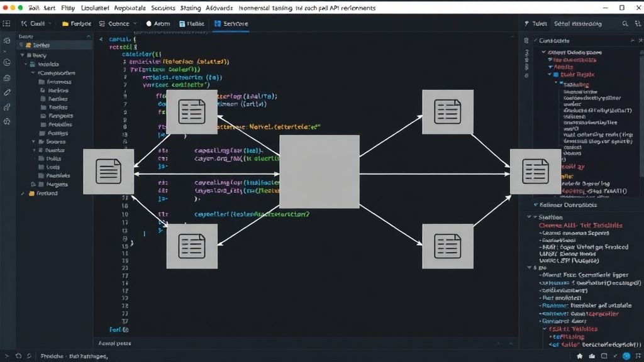Screen dimensions: 644x362
Task: Select the red Cleame ALL row under Stalties
Action: tap(580, 226)
